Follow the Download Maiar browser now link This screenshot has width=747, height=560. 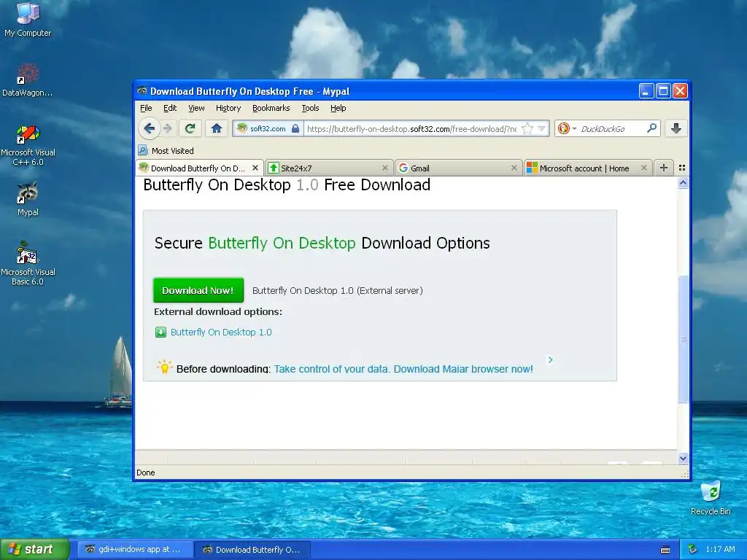(x=463, y=369)
